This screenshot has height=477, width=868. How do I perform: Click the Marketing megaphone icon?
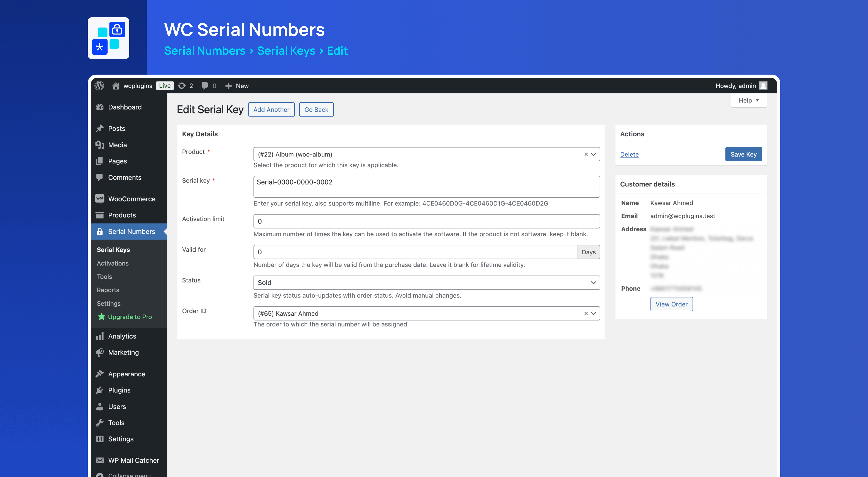(x=100, y=352)
